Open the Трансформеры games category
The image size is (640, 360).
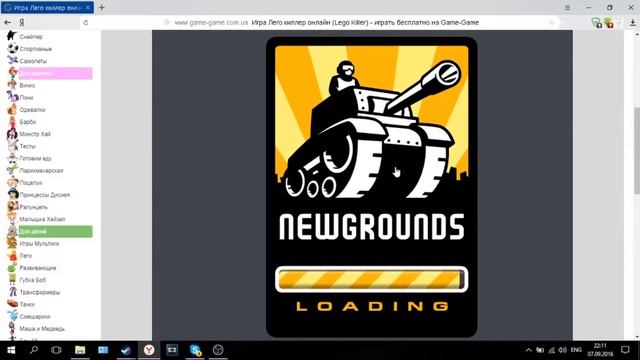(x=40, y=292)
